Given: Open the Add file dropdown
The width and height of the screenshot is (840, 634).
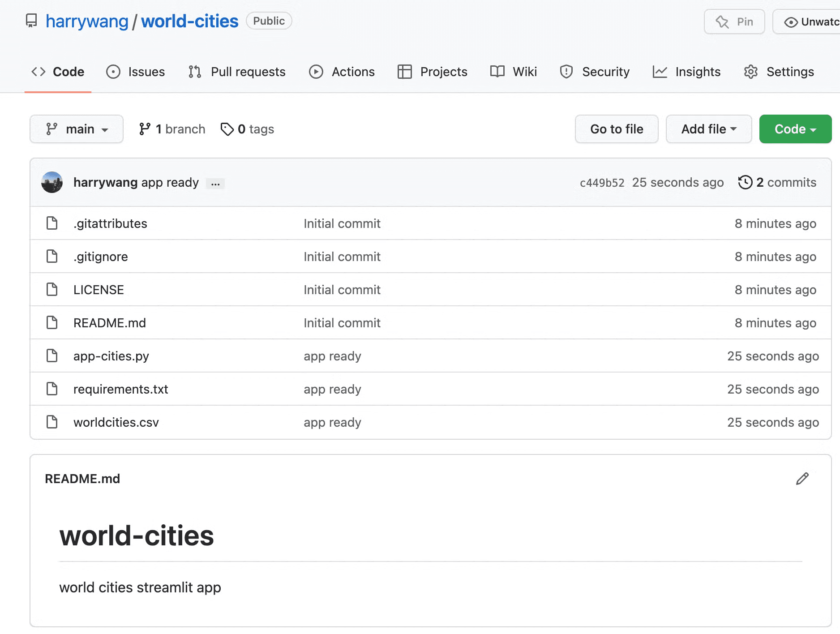Looking at the screenshot, I should (x=709, y=129).
